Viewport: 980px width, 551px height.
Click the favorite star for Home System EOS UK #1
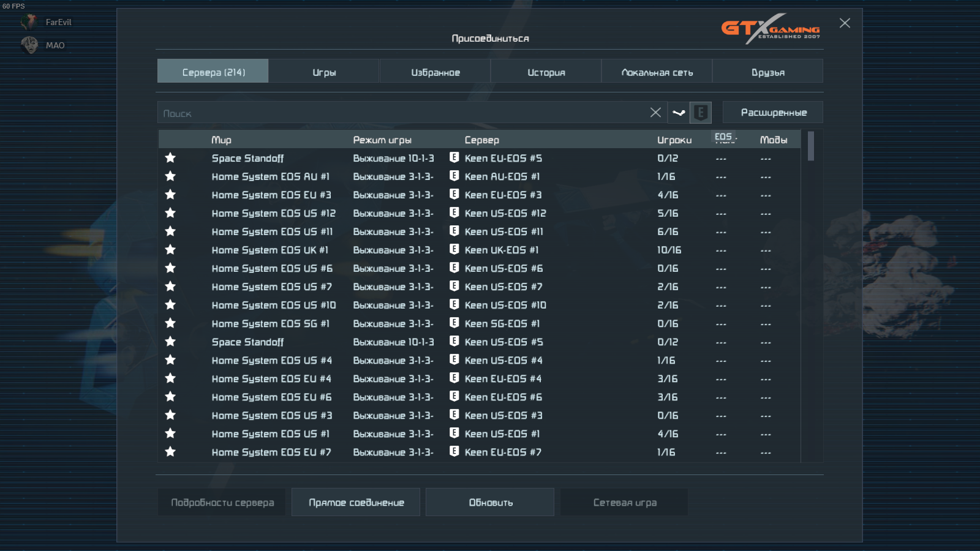(170, 250)
